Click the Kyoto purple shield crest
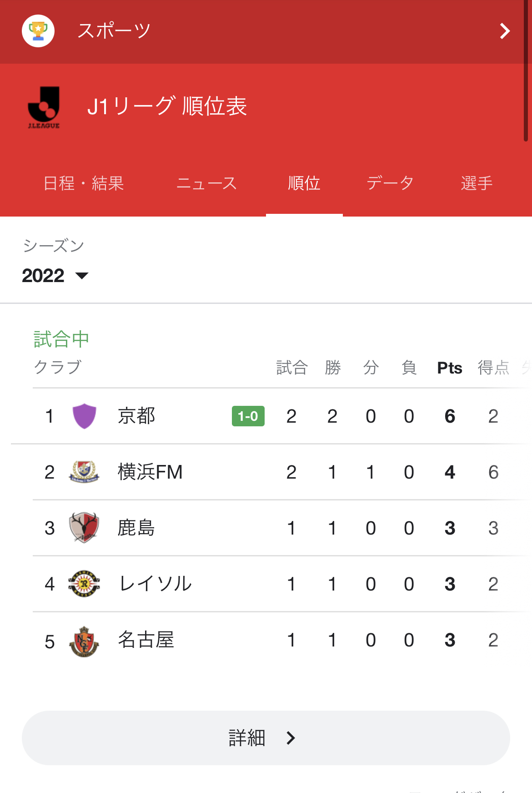This screenshot has height=793, width=532. point(84,416)
